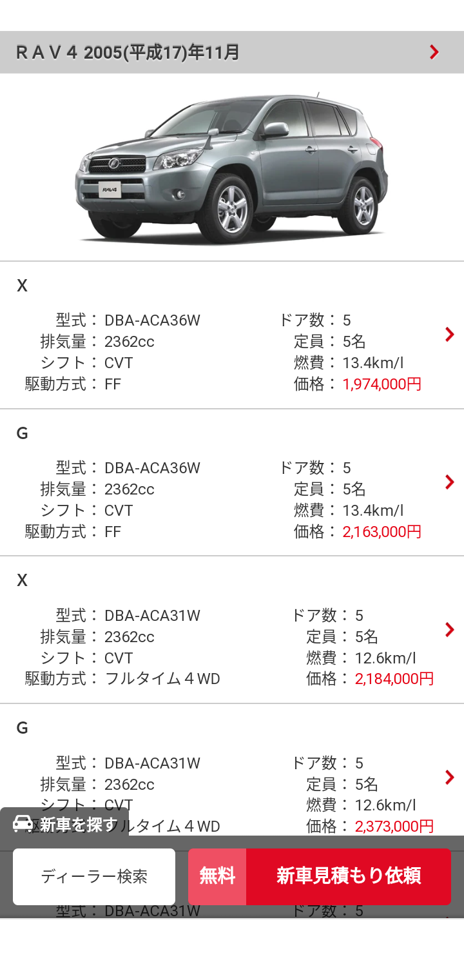Click the 2,184,000円 price
The width and height of the screenshot is (464, 980).
(394, 679)
